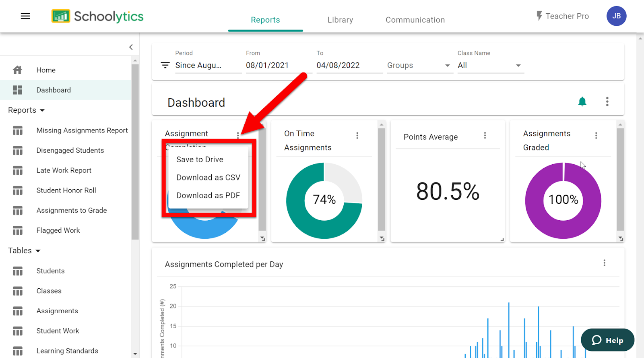Viewport: 644px width, 358px height.
Task: Open the Late Work Report link
Action: coord(64,170)
